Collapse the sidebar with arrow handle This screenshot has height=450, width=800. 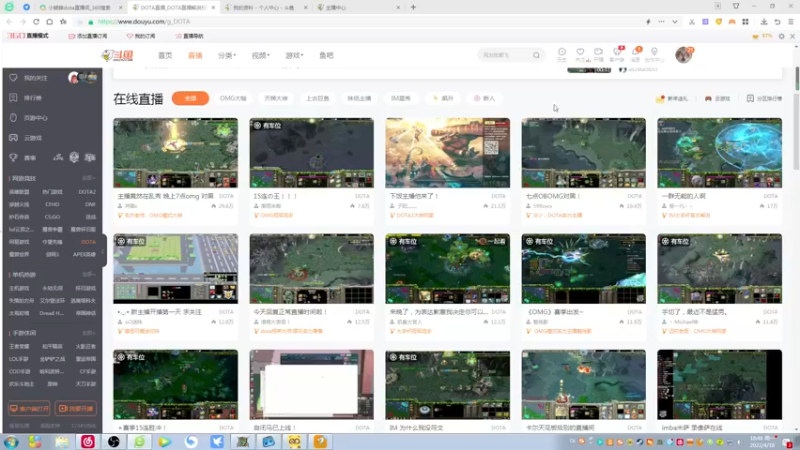pos(104,251)
